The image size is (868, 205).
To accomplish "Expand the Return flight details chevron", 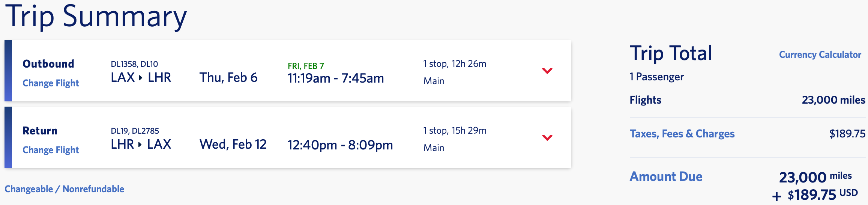I will (547, 137).
